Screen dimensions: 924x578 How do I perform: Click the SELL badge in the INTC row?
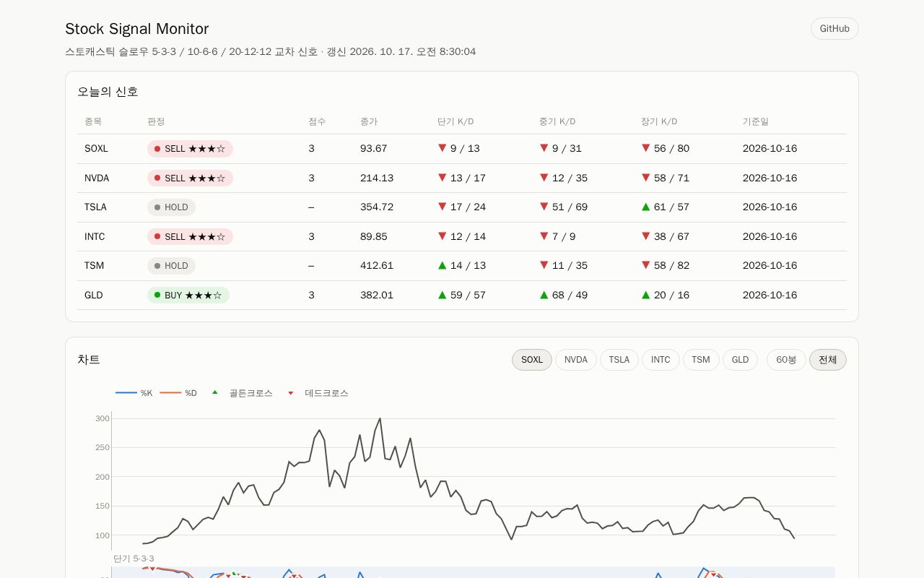click(190, 237)
